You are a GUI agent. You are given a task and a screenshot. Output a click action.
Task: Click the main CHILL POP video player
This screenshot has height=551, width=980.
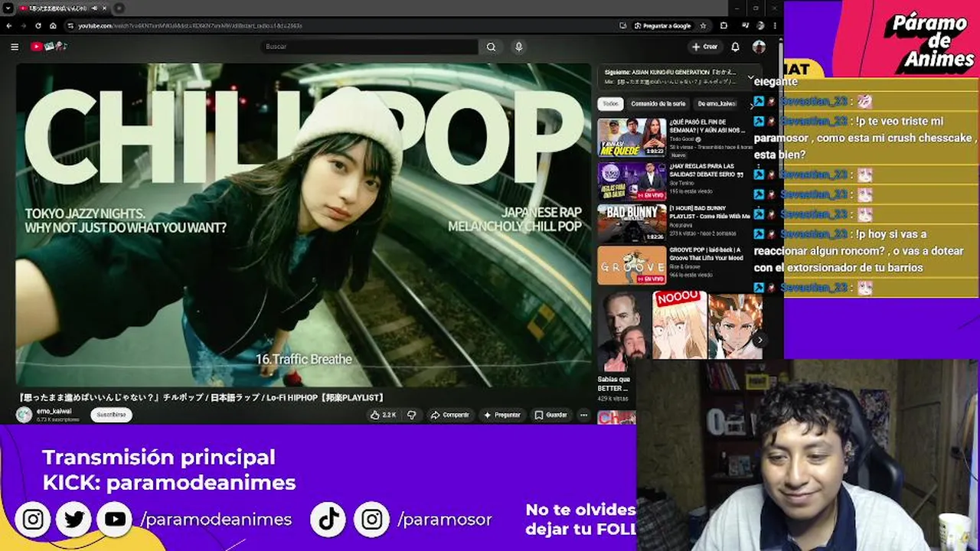point(303,224)
